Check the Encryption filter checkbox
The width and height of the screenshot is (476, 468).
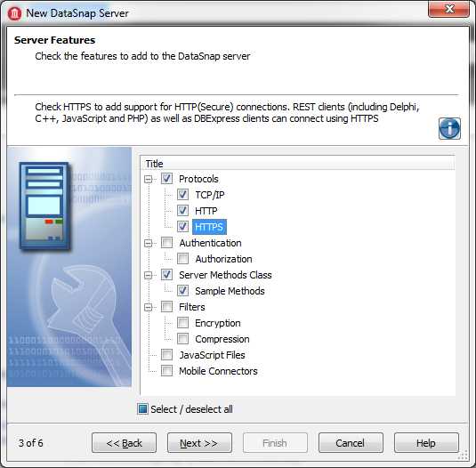coord(182,323)
